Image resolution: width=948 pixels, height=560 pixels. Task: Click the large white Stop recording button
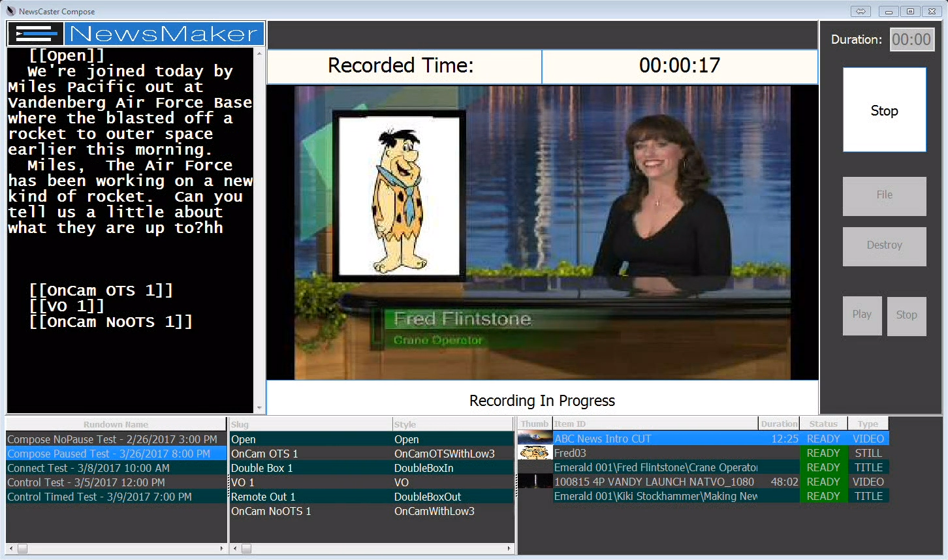(x=884, y=110)
